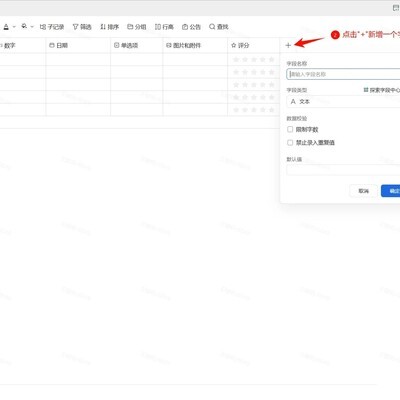This screenshot has width=400, height=400.
Task: Click the single-select icon in 单选项 header
Action: (x=116, y=45)
